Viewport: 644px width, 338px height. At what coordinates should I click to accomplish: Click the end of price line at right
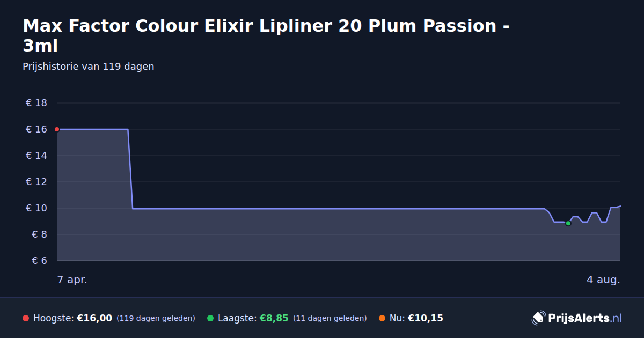point(620,206)
